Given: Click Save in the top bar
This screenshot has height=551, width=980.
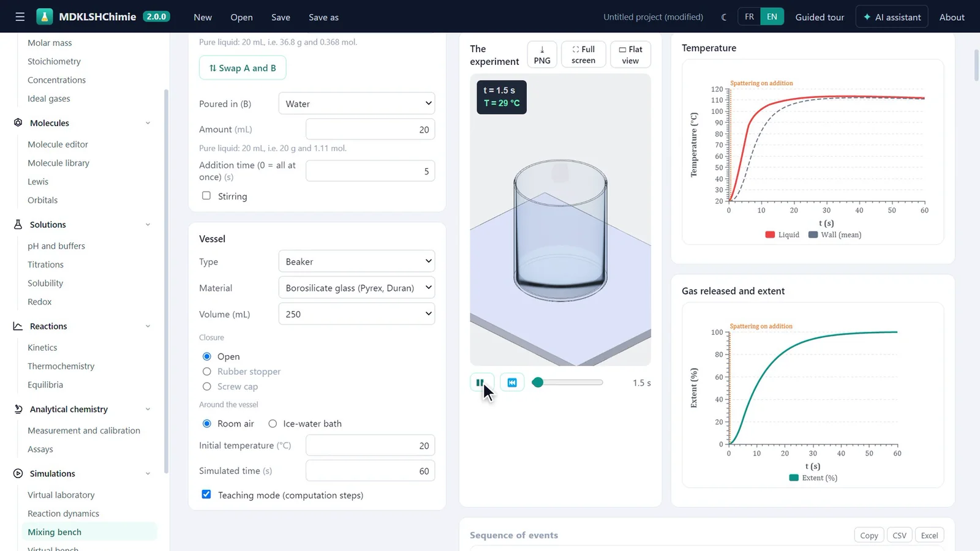Looking at the screenshot, I should coord(281,17).
